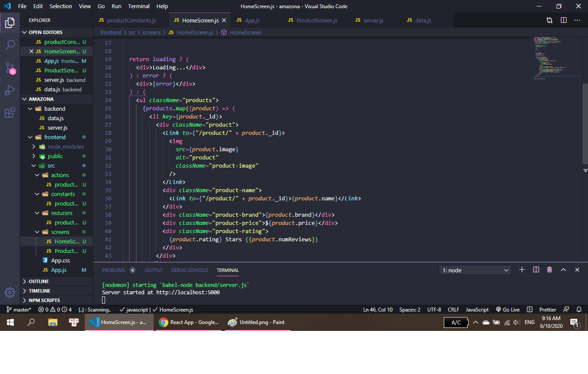Open Windows Start menu

tap(10, 322)
